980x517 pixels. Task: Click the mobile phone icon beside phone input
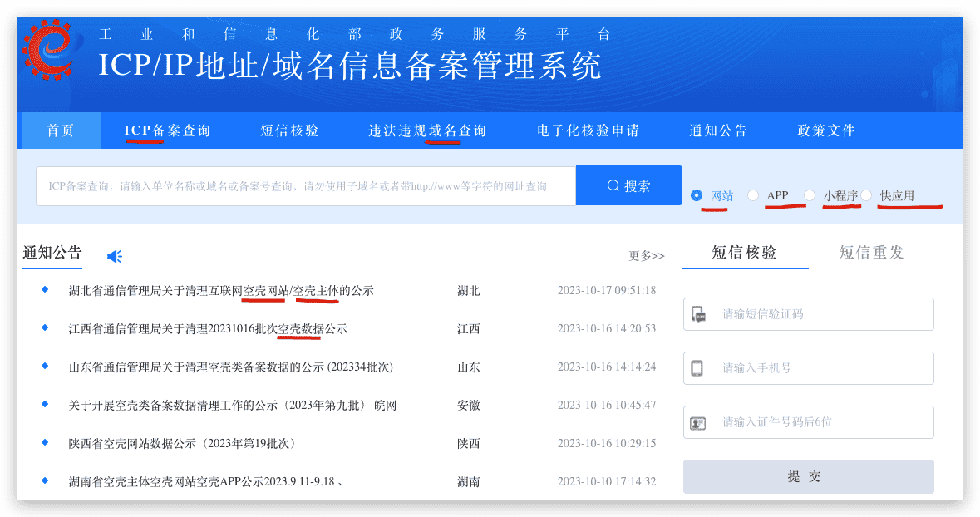click(x=698, y=368)
